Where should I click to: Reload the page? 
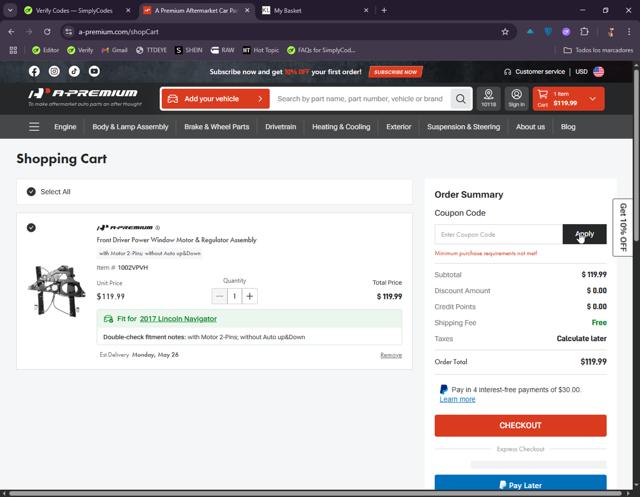(47, 32)
